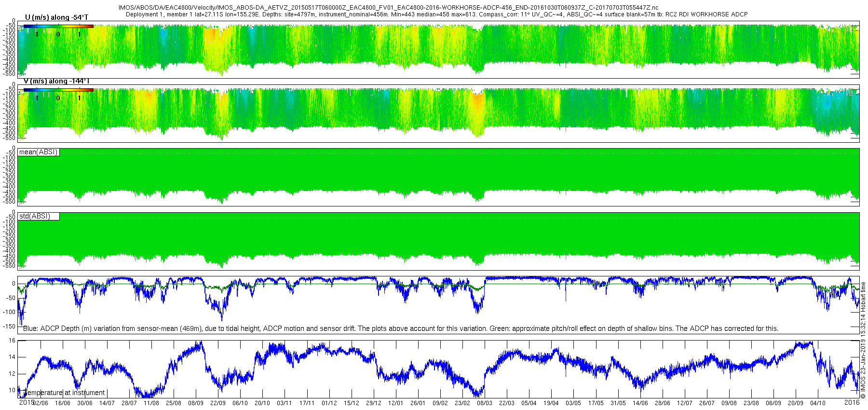Viewport: 868px width, 410px height.
Task: Select the 08/09 date tick
Action: (x=196, y=403)
